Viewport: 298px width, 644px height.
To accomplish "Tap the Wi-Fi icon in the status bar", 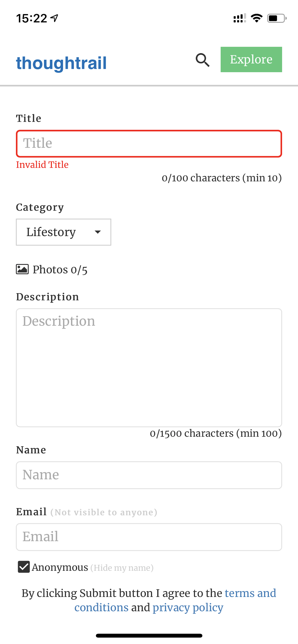I will (x=256, y=18).
